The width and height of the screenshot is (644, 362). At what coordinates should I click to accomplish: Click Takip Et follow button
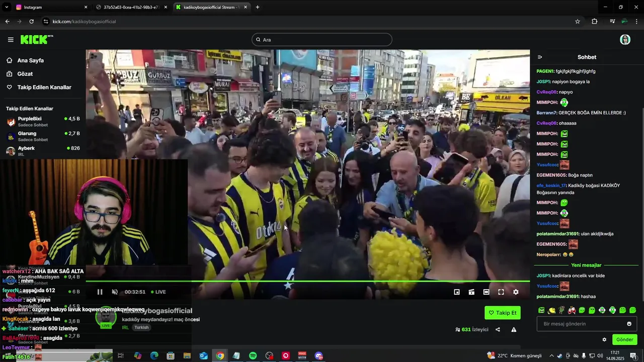503,313
